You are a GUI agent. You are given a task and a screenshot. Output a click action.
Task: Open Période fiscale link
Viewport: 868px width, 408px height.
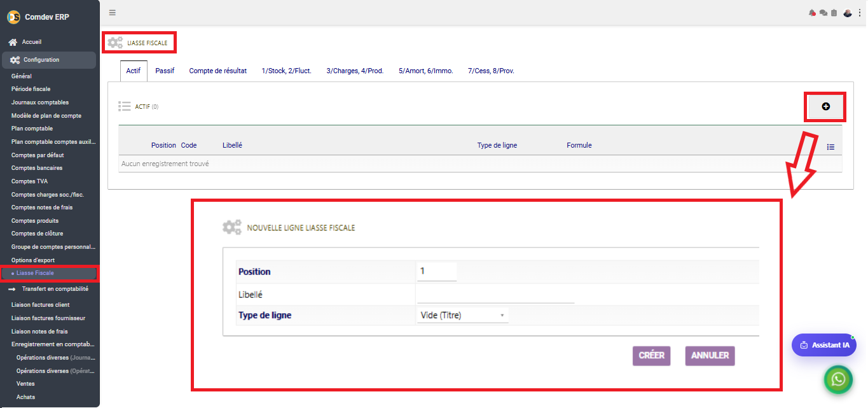pos(31,89)
